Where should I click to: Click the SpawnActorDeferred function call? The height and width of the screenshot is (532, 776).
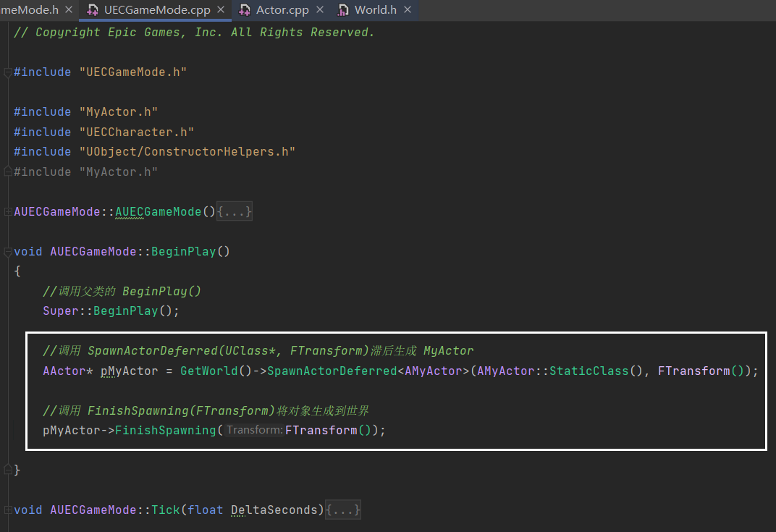click(x=332, y=371)
